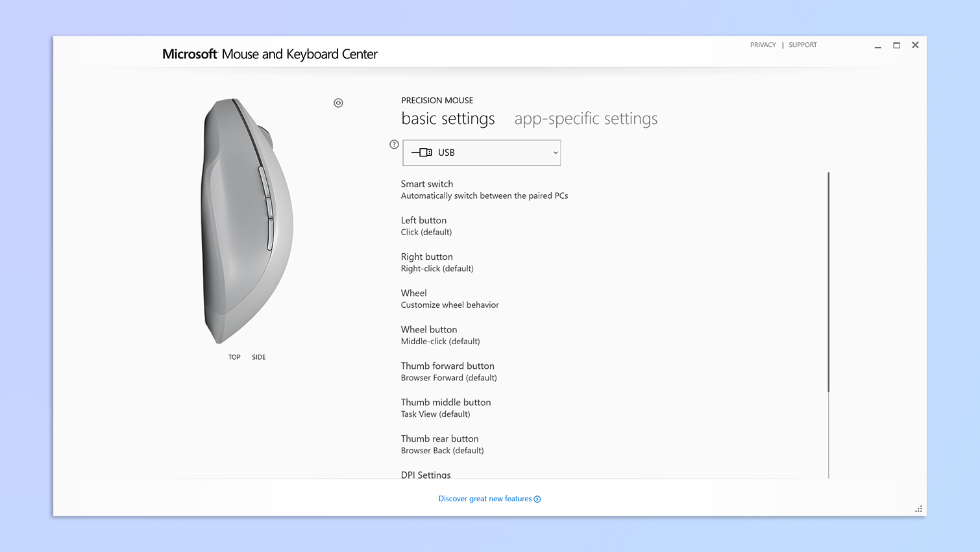The image size is (980, 552).
Task: Select the TOP view of the Precision Mouse
Action: [x=234, y=357]
